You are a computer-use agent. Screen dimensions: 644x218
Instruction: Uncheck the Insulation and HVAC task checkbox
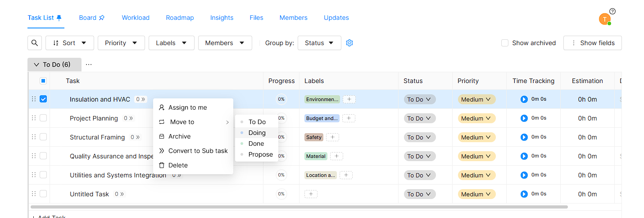coord(43,99)
